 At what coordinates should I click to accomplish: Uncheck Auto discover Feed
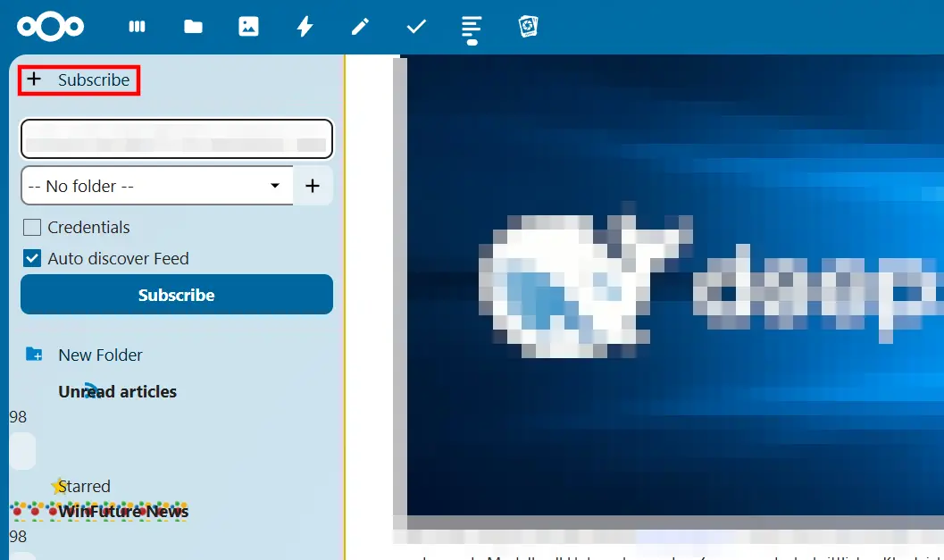tap(32, 259)
